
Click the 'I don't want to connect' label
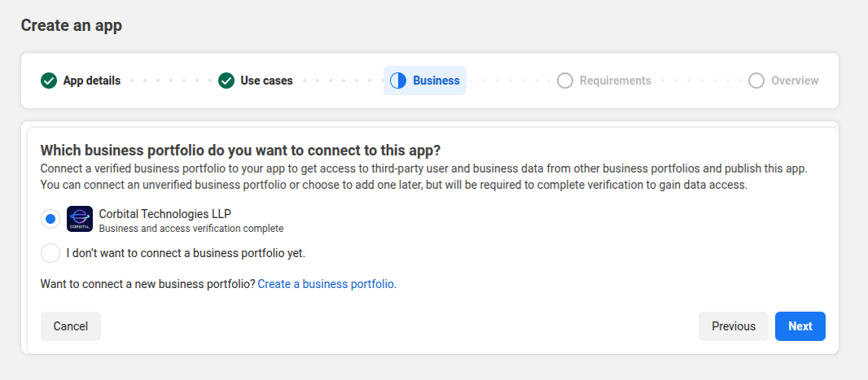coord(186,253)
